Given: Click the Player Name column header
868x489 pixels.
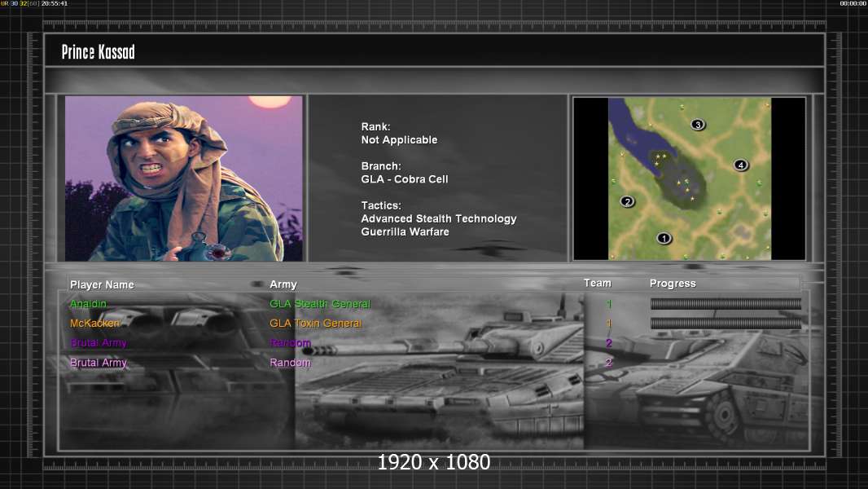Looking at the screenshot, I should click(x=102, y=284).
